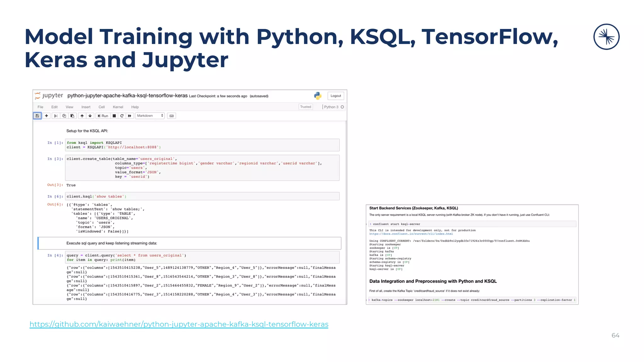
Task: Open the View menu
Action: click(x=69, y=107)
